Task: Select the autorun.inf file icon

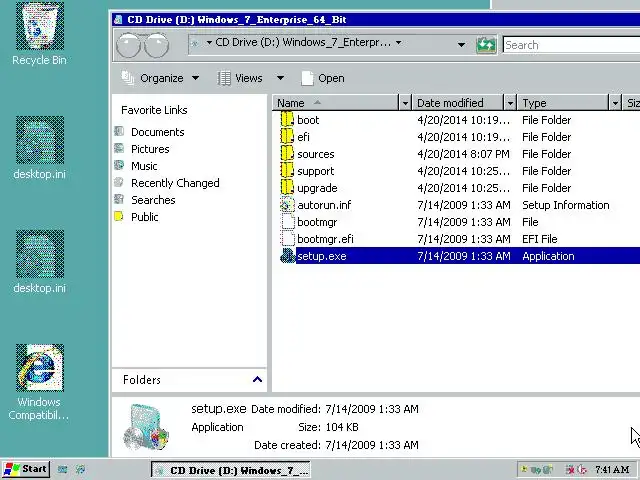Action: pos(287,205)
